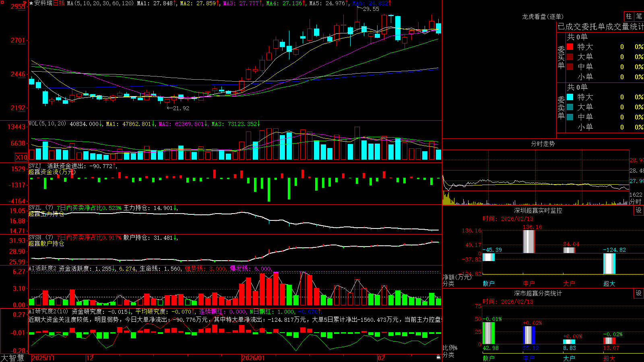The height and width of the screenshot is (362, 644).
Task: Click the -45.39 散户 bar in 实时监控
Action: coord(489,257)
